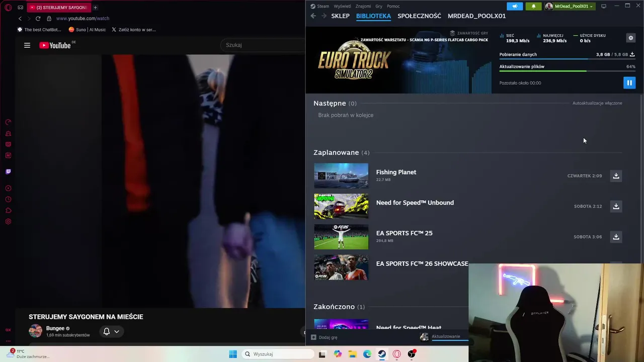Open the Wyświetl menu

(342, 6)
